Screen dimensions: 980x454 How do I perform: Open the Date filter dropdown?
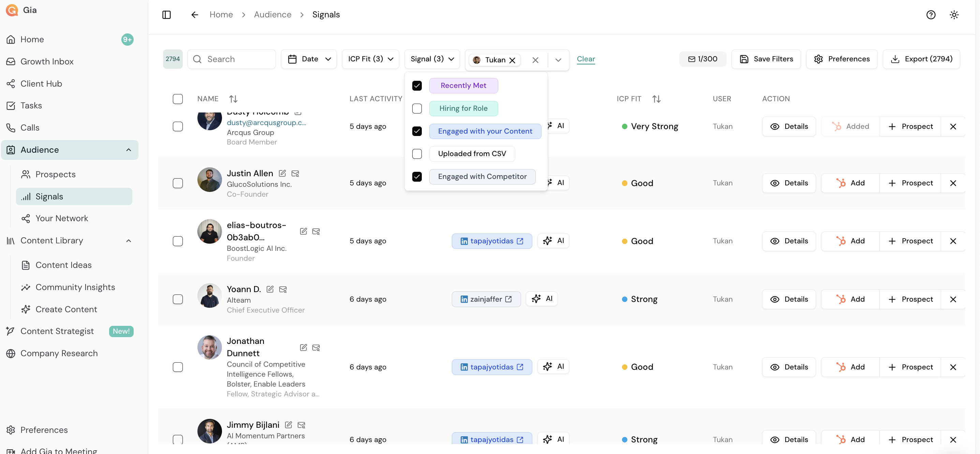(309, 59)
